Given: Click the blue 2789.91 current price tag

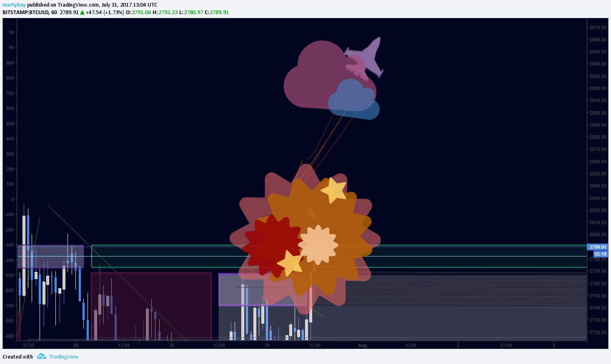Looking at the screenshot, I should click(598, 247).
